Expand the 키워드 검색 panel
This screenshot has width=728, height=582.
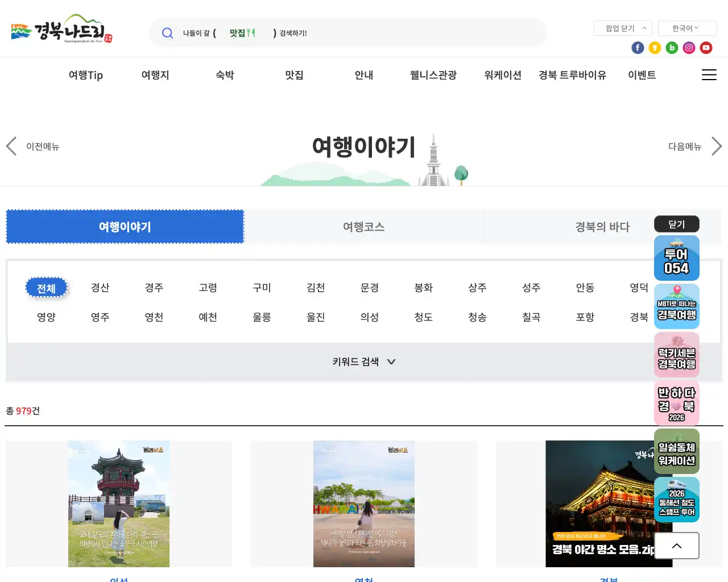(364, 361)
